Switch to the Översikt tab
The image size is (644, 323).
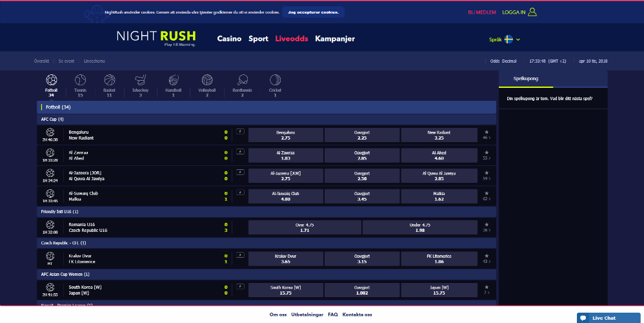click(x=41, y=61)
